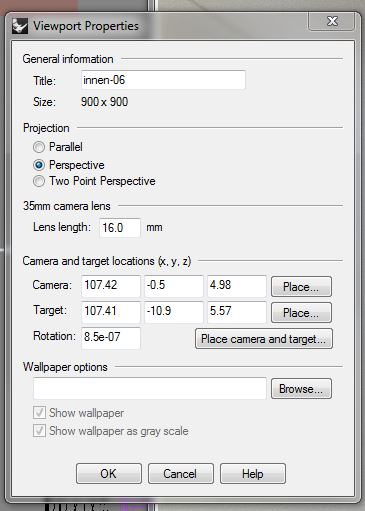
Task: Click Place camera and target button
Action: (264, 339)
